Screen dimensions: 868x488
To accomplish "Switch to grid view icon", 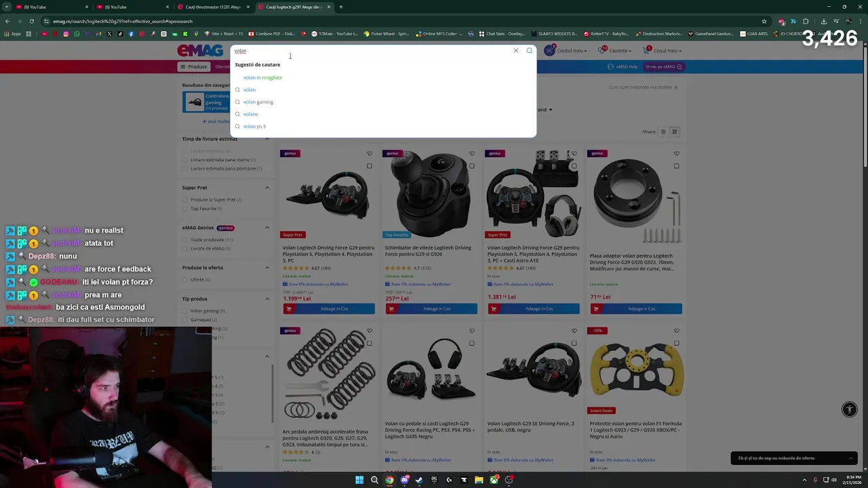I will tap(674, 131).
